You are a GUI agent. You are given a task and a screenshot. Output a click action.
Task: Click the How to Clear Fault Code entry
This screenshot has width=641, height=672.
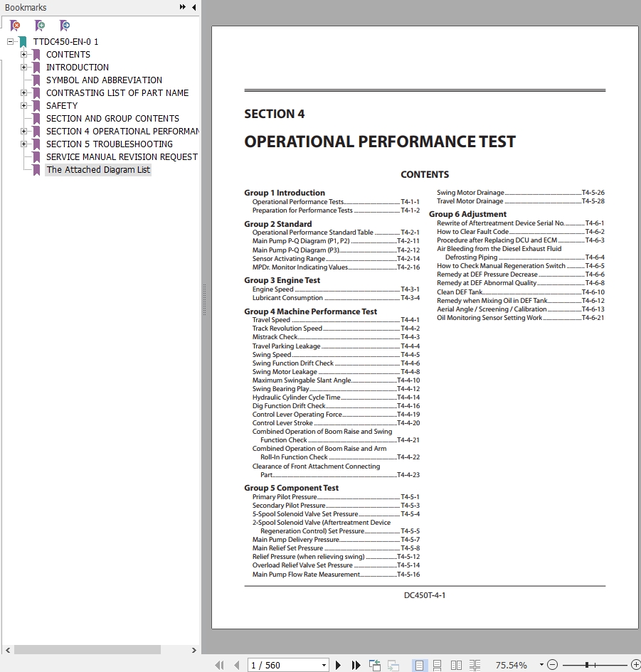pos(521,231)
